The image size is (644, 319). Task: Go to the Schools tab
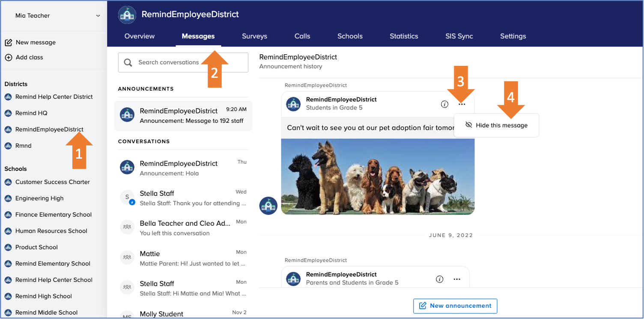(x=350, y=36)
